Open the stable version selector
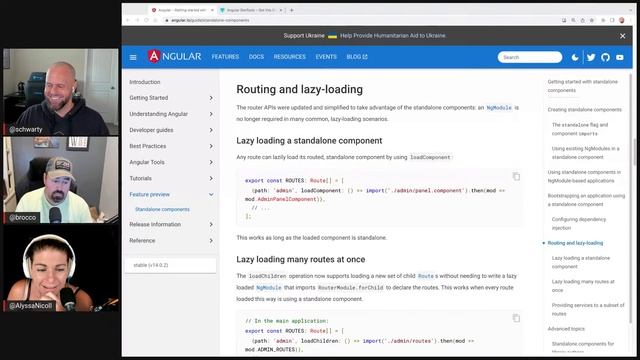The width and height of the screenshot is (640, 360). [x=171, y=265]
